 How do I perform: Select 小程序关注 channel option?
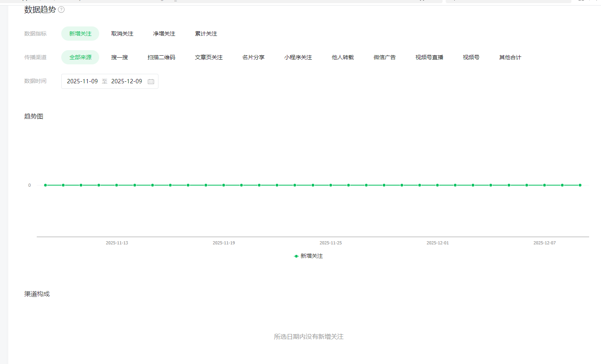(x=298, y=57)
